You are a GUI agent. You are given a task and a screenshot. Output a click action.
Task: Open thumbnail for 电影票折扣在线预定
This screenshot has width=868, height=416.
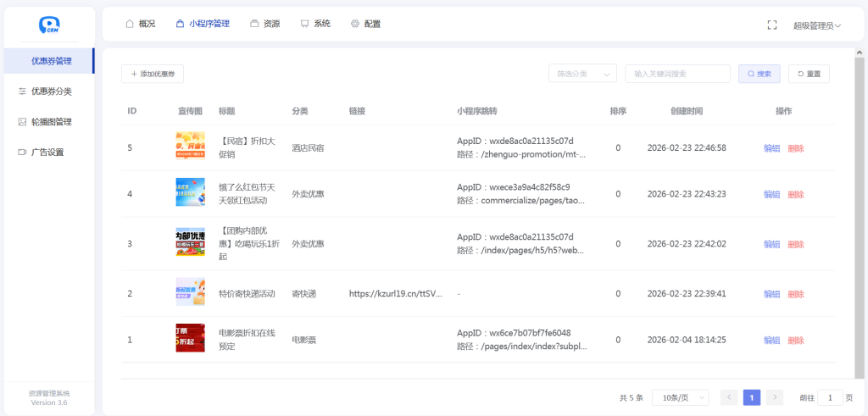[190, 338]
